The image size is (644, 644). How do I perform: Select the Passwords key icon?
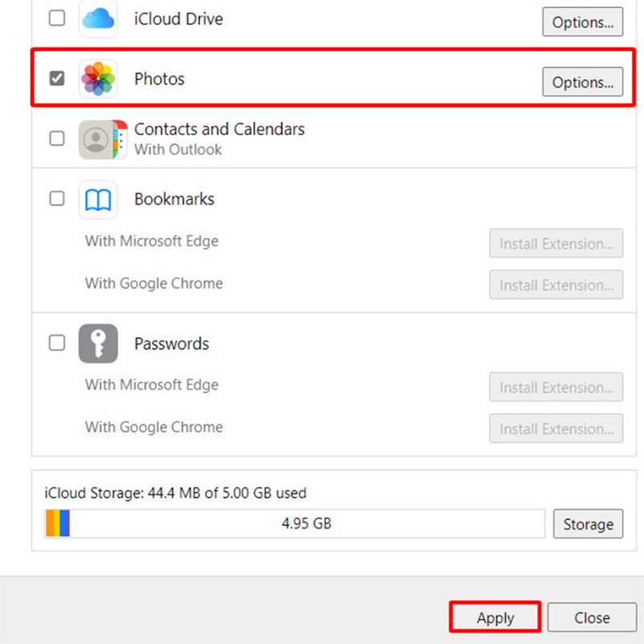tap(97, 343)
